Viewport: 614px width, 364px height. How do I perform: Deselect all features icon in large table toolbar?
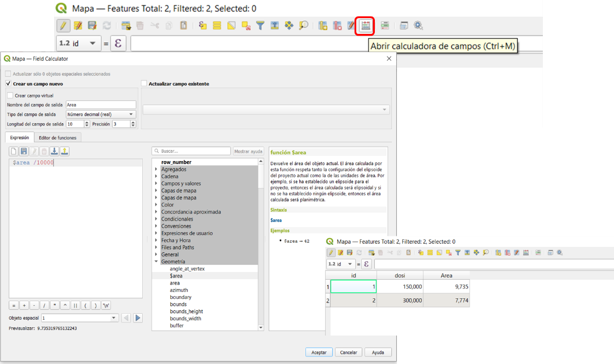(246, 26)
